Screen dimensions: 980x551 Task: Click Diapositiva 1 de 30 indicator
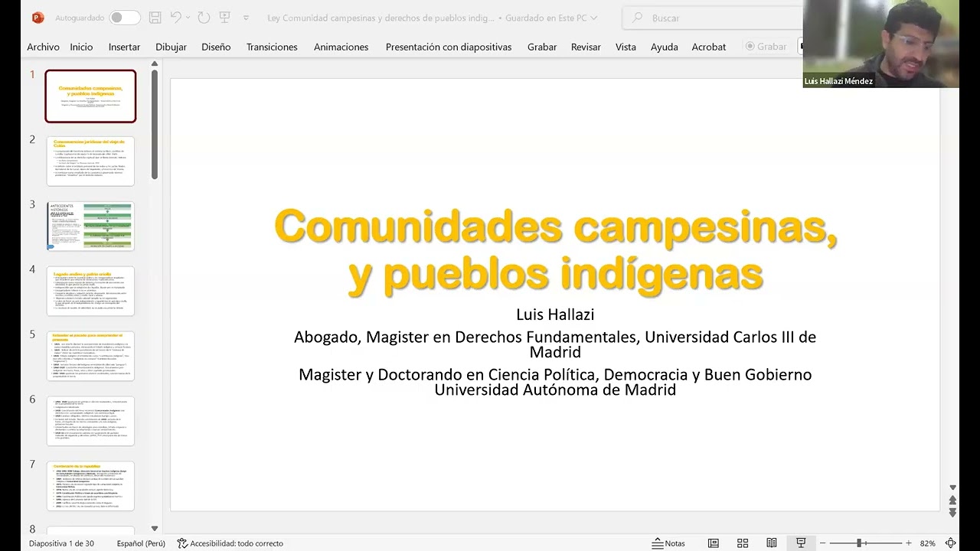coord(61,543)
